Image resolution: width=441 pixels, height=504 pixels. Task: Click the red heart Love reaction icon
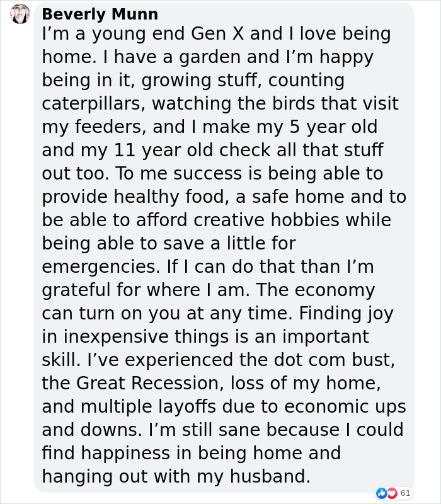391,493
